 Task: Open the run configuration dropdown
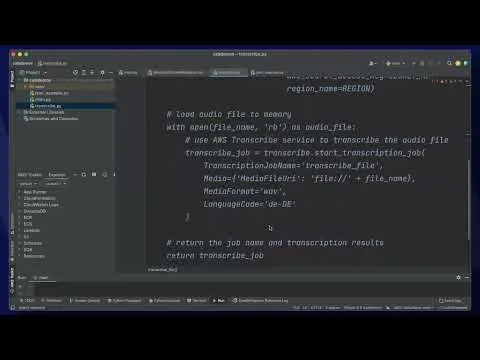pyautogui.click(x=395, y=63)
